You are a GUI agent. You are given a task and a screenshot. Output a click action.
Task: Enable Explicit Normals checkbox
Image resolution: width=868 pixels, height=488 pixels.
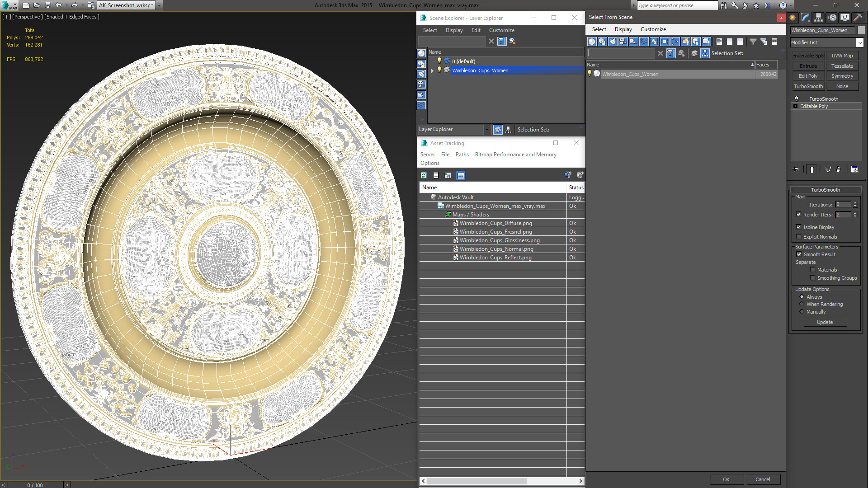tap(798, 237)
